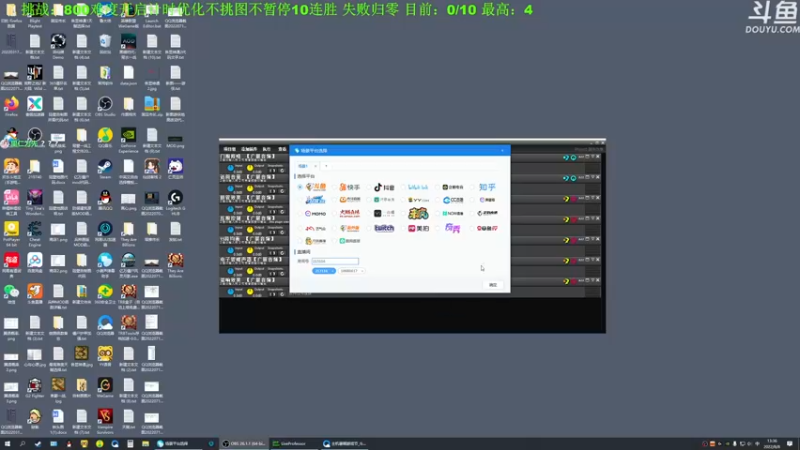This screenshot has height=450, width=800.
Task: Open the 添加插件 menu in the plugin host window
Action: [249, 149]
